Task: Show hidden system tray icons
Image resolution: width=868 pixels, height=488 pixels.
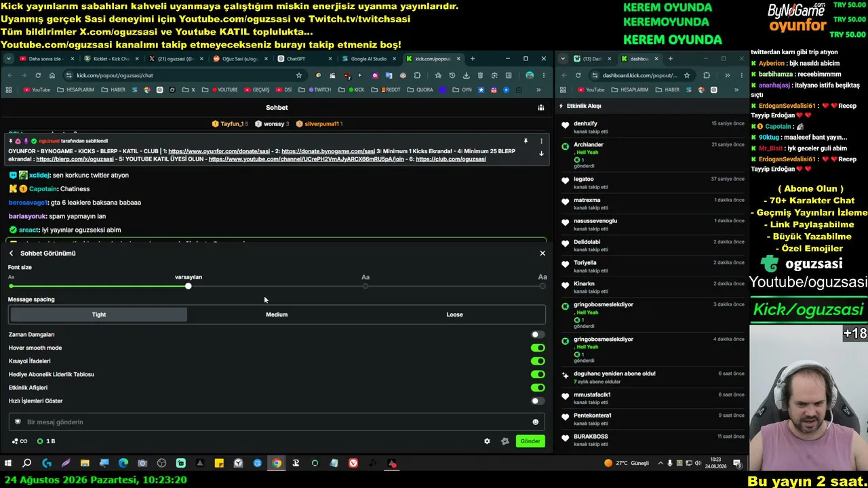Action: [661, 464]
